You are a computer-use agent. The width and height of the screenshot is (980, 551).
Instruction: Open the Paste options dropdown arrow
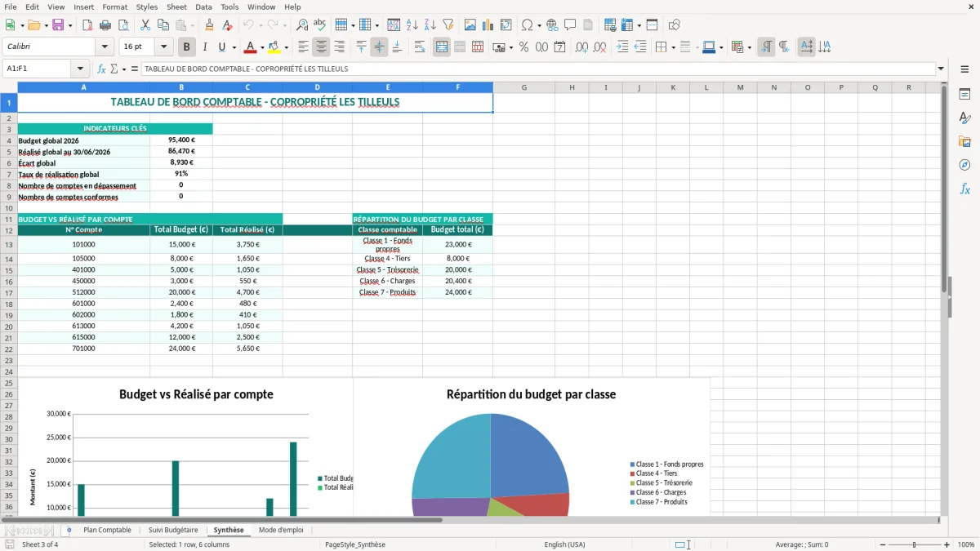click(x=193, y=25)
